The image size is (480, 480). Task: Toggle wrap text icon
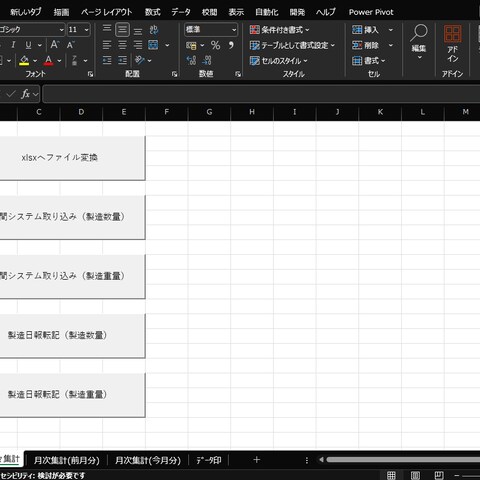[x=154, y=30]
